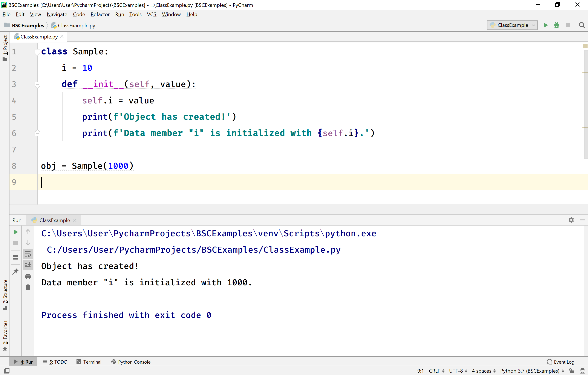Open the Run panel settings gear
The width and height of the screenshot is (588, 375).
point(571,220)
